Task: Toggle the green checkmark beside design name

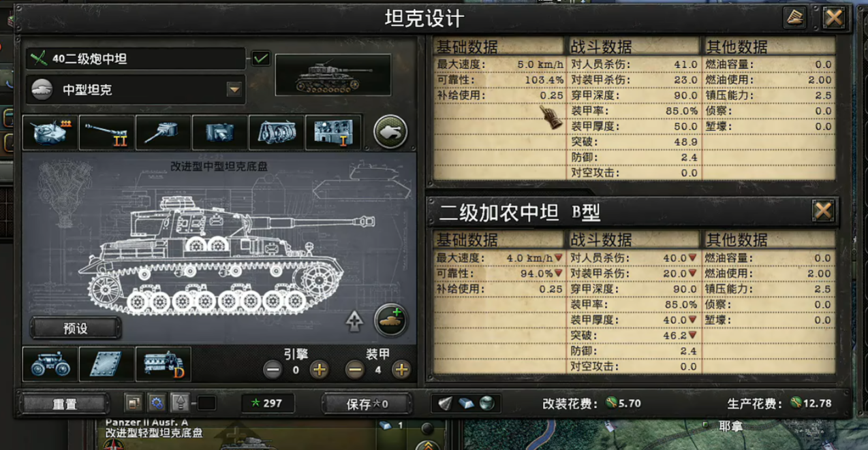Action: point(261,59)
